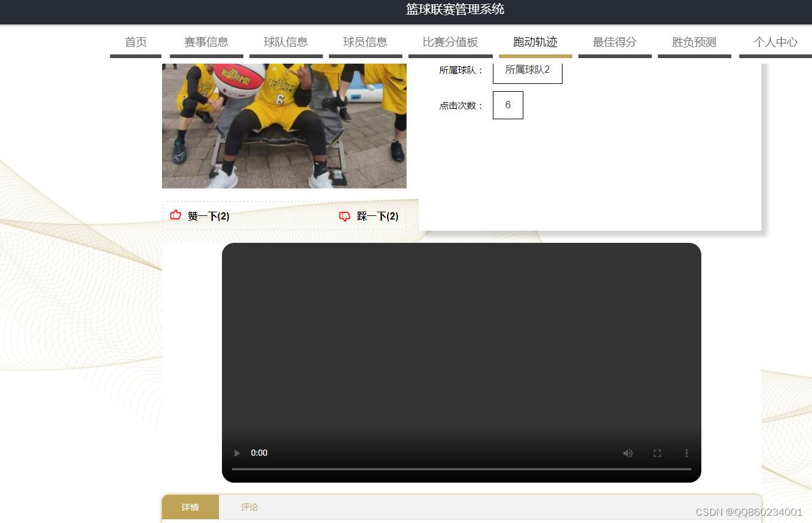Click the thumbs-up icon next to 赞一下
Screen dimensions: 812x523
[175, 215]
